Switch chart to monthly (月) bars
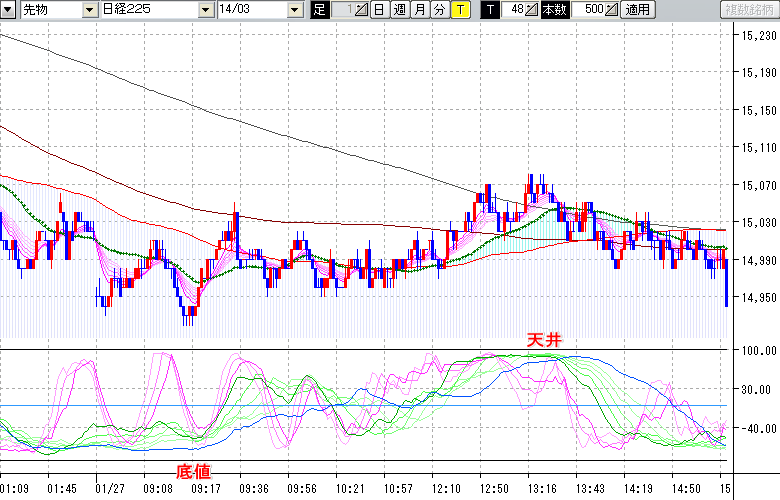The width and height of the screenshot is (780, 500). coord(419,9)
